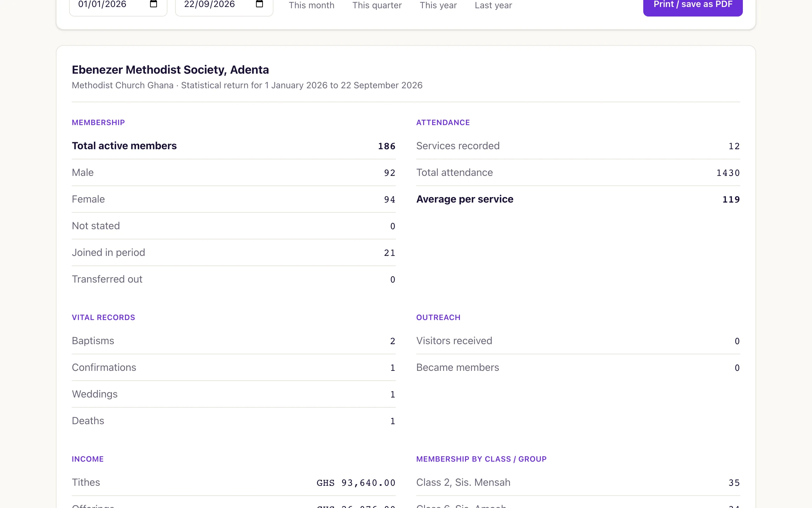Open the end date calendar picker icon
The image size is (812, 508).
[259, 4]
